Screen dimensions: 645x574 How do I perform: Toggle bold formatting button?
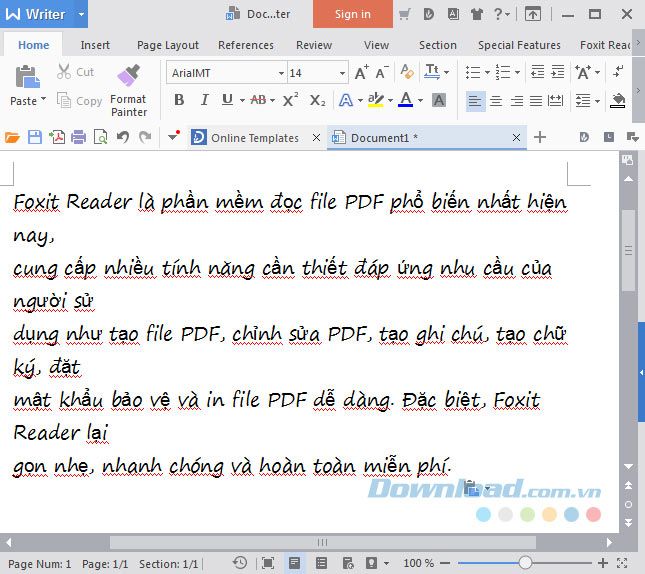point(179,100)
